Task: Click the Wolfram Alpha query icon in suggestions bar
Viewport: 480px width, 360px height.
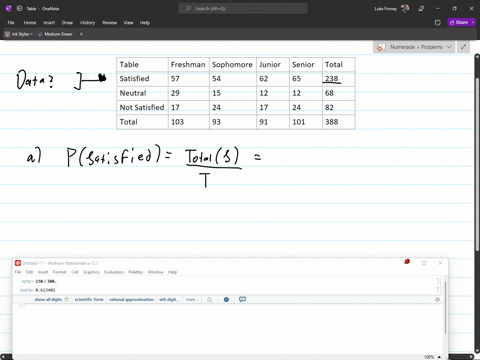Action: pos(210,299)
